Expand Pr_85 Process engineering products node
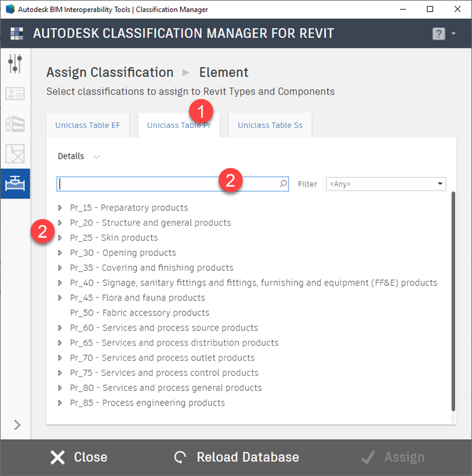 pyautogui.click(x=60, y=403)
